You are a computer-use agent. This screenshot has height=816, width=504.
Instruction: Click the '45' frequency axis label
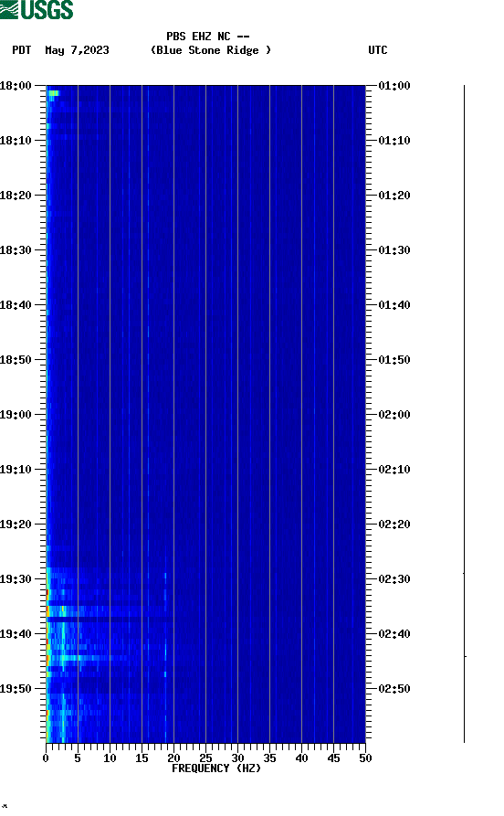pyautogui.click(x=333, y=758)
